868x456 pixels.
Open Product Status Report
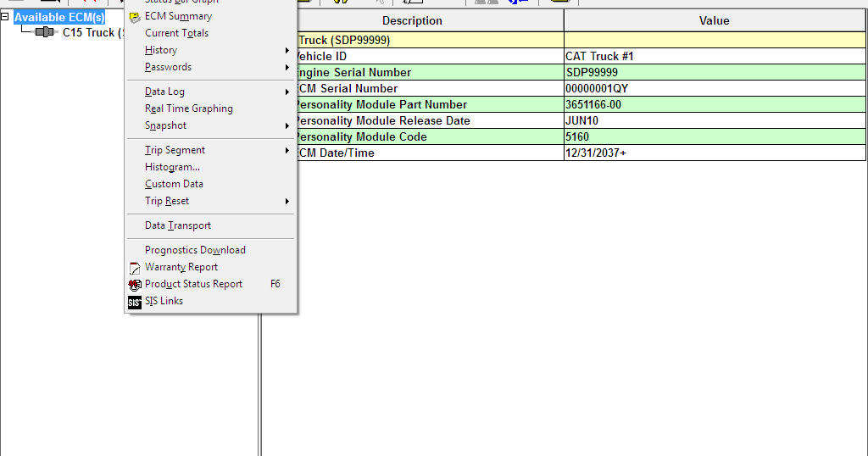coord(194,284)
